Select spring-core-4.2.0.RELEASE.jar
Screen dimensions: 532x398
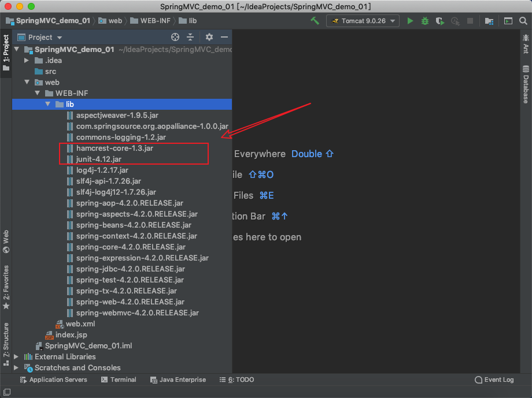127,247
